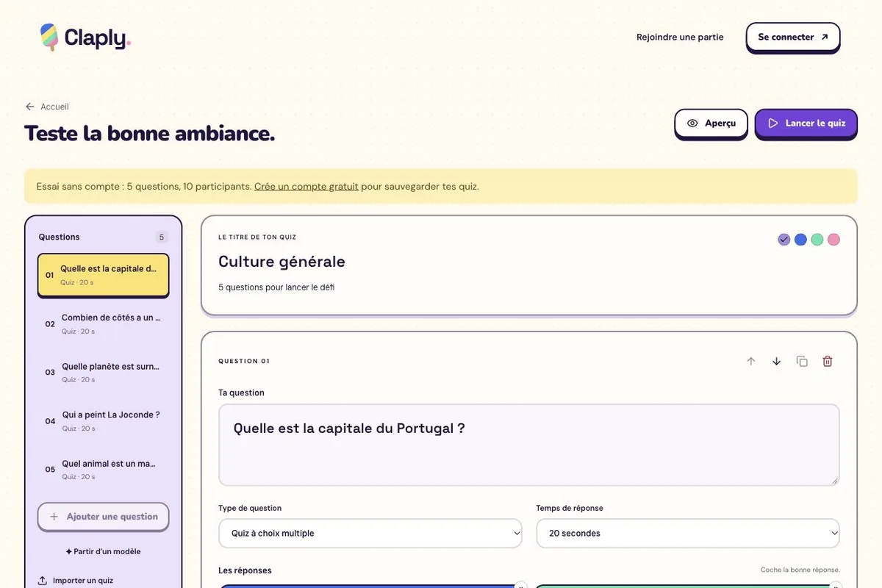Launch the quiz with Lancer le quiz

(x=806, y=123)
